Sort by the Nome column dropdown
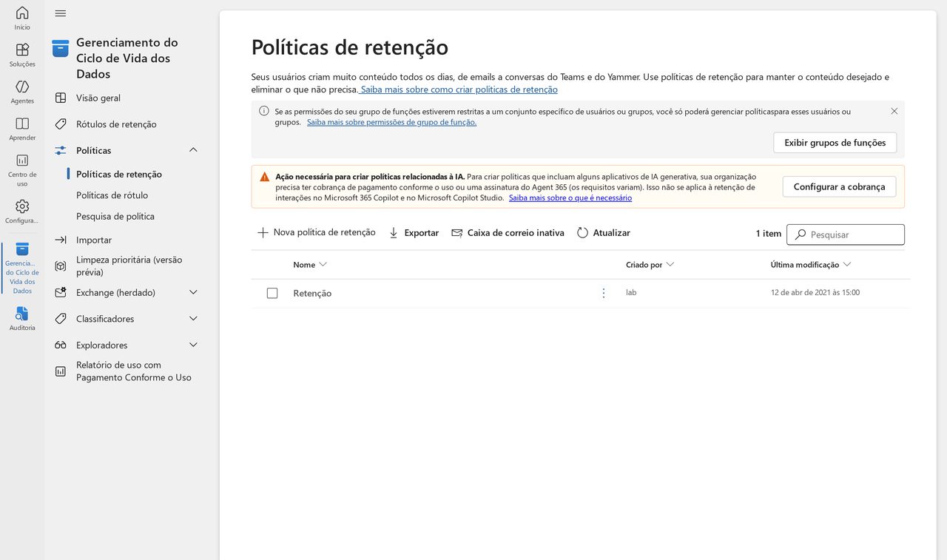Image resolution: width=947 pixels, height=560 pixels. click(323, 264)
